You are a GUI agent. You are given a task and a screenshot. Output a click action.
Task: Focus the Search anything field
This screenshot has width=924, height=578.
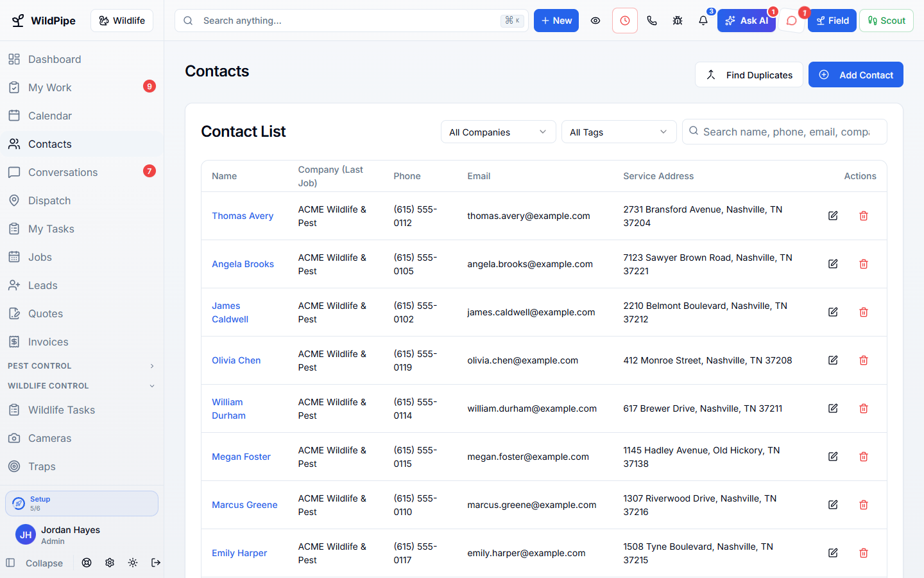pos(352,21)
